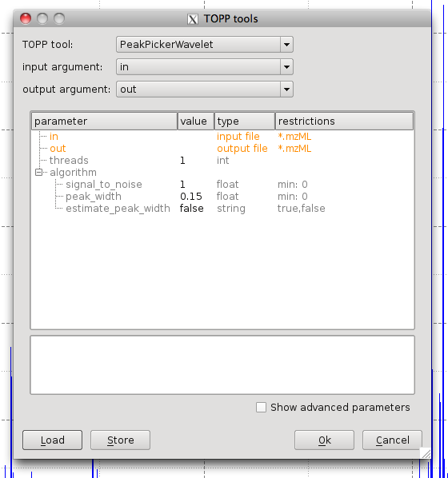Confirm with the Ok button
Image resolution: width=448 pixels, height=478 pixels.
click(x=325, y=440)
